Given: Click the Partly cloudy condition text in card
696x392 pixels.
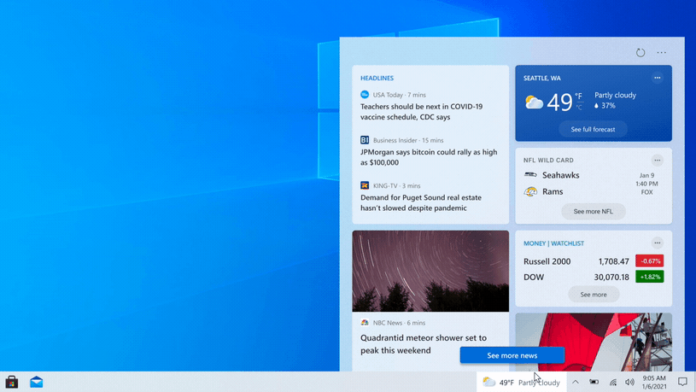Looking at the screenshot, I should [615, 95].
